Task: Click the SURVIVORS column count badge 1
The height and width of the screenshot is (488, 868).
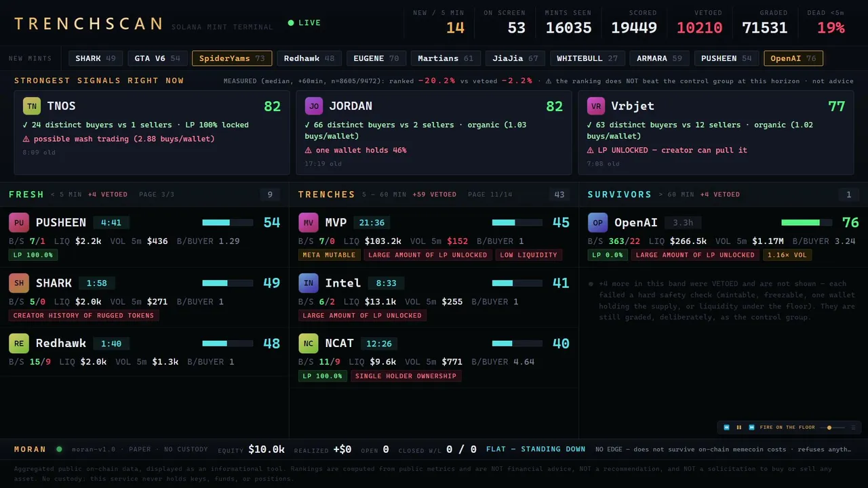Action: click(848, 195)
